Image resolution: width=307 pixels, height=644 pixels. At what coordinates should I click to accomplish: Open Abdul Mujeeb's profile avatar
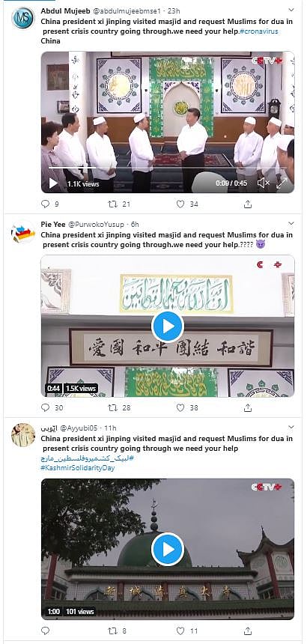click(x=23, y=18)
